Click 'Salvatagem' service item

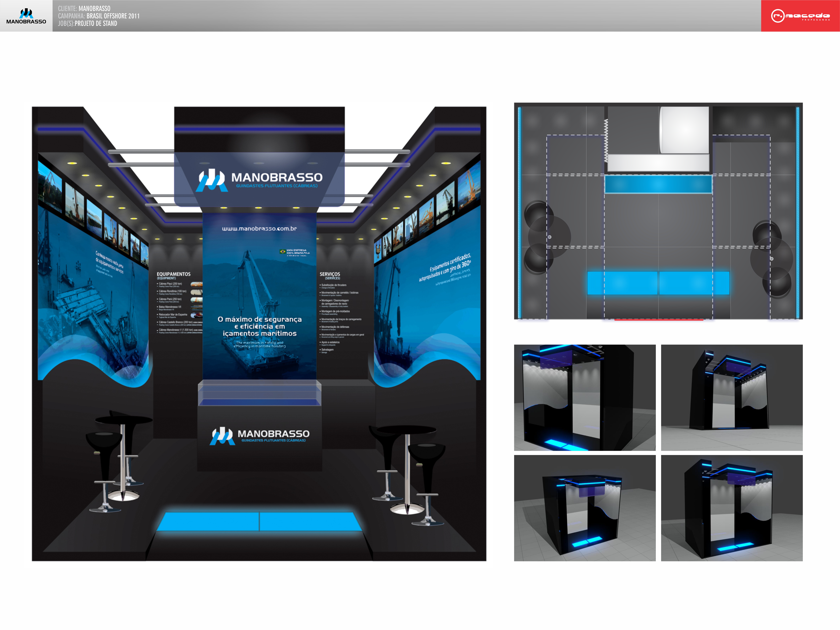327,350
